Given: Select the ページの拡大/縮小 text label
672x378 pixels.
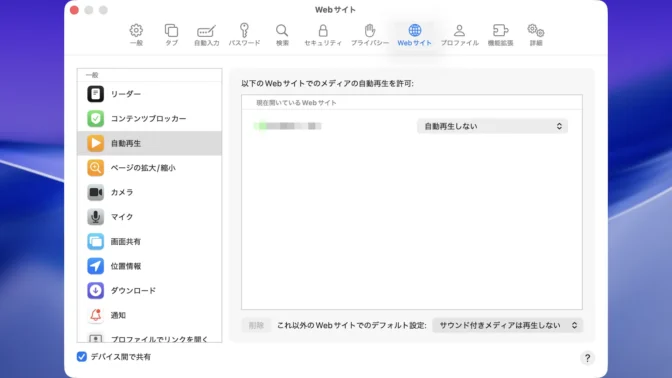Looking at the screenshot, I should tap(143, 168).
